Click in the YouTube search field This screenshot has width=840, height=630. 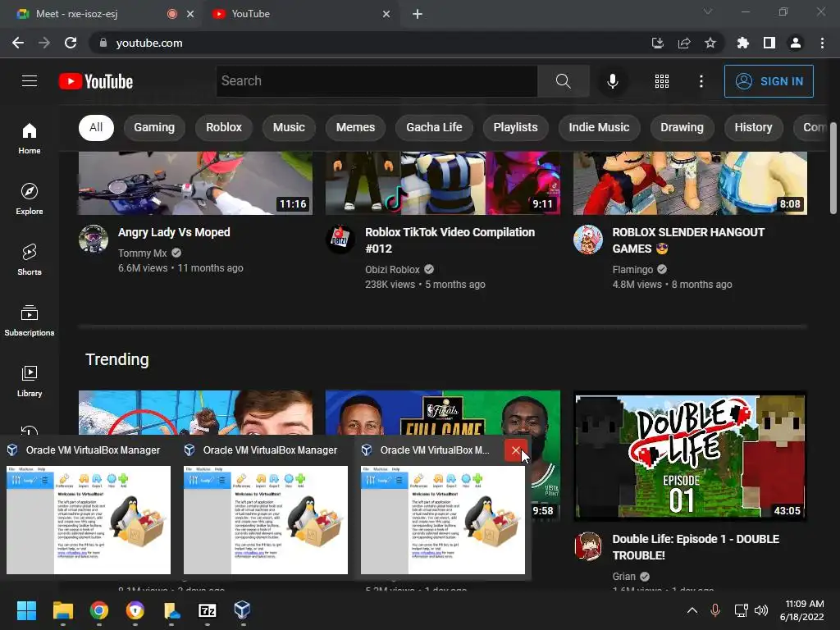tap(377, 81)
